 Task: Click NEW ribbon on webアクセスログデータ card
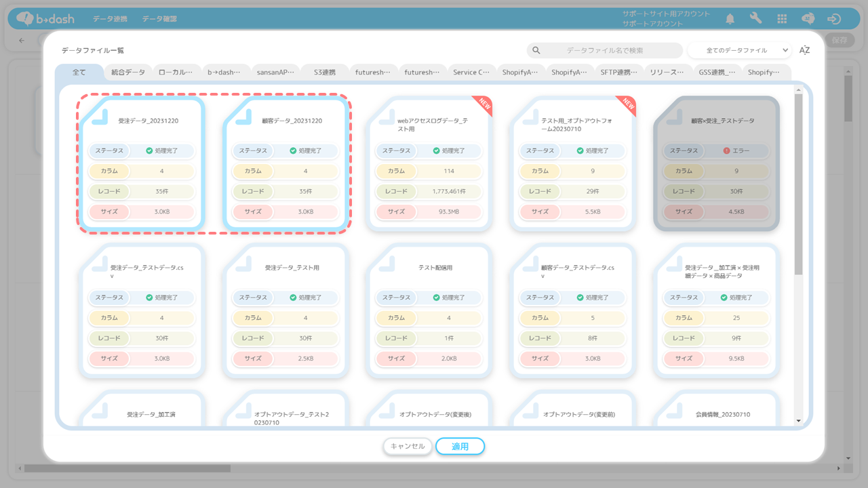coord(484,104)
